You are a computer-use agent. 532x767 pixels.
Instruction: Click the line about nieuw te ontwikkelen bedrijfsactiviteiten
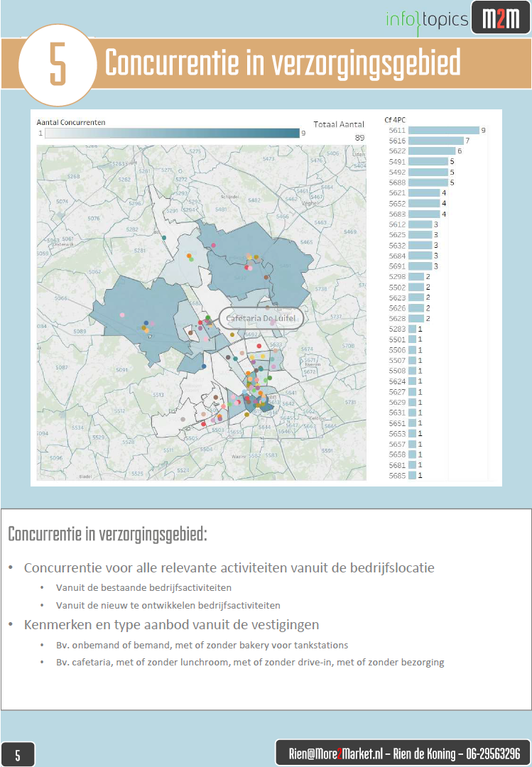[168, 606]
